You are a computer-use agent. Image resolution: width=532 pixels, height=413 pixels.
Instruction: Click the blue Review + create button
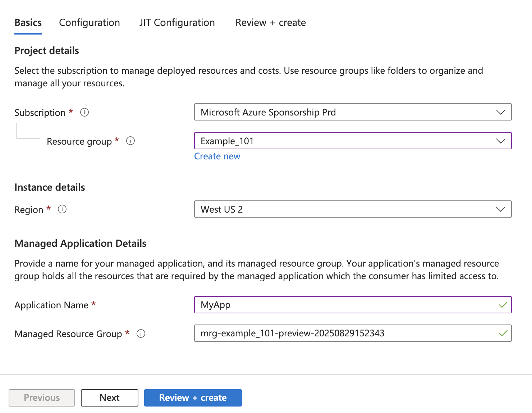(x=193, y=398)
